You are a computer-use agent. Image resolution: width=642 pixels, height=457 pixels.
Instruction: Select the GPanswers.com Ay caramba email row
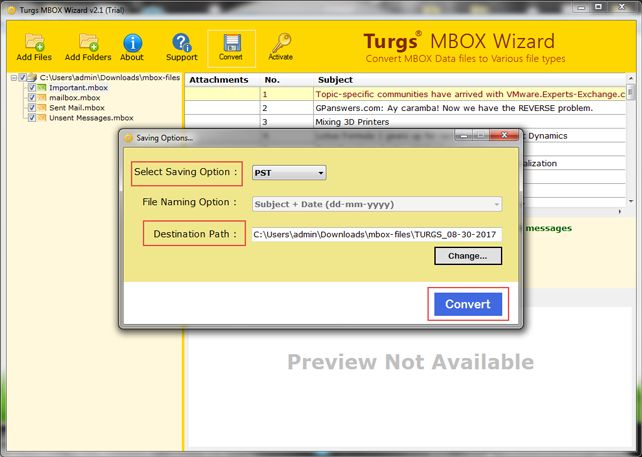(x=405, y=108)
